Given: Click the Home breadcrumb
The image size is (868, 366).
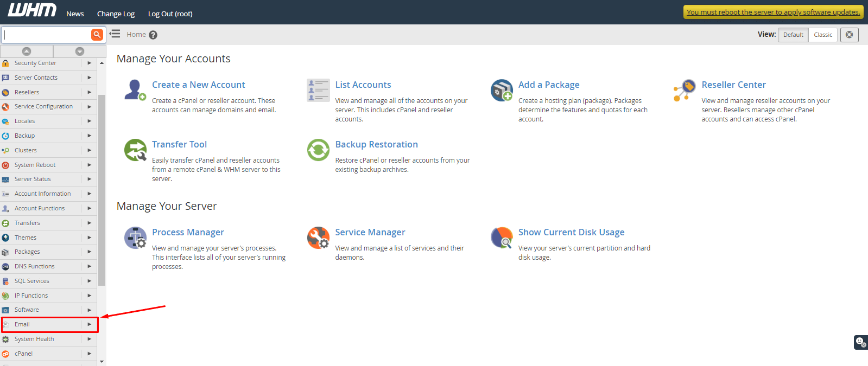Looking at the screenshot, I should [x=136, y=35].
